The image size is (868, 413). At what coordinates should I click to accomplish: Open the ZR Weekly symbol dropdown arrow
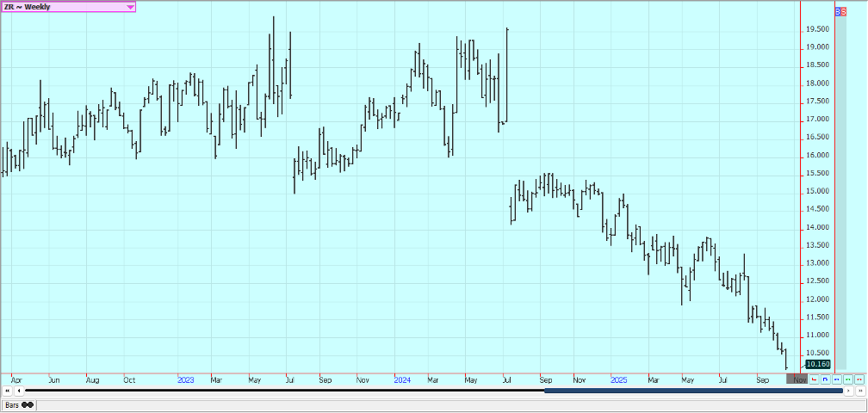click(130, 7)
